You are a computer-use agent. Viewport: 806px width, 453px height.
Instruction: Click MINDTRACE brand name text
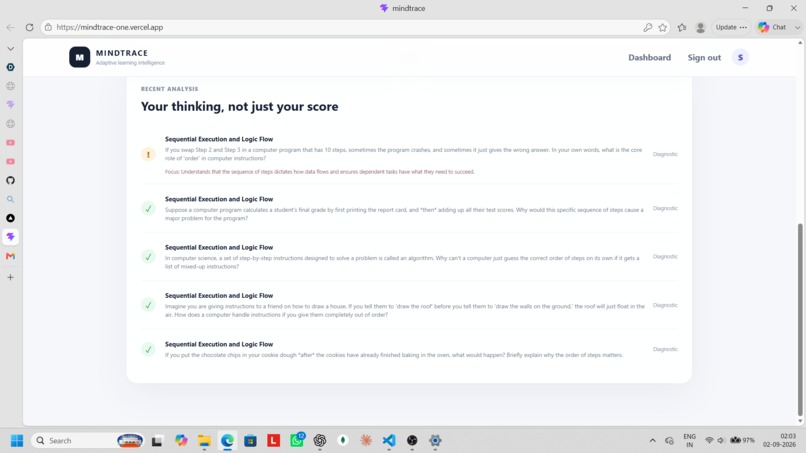pos(122,53)
